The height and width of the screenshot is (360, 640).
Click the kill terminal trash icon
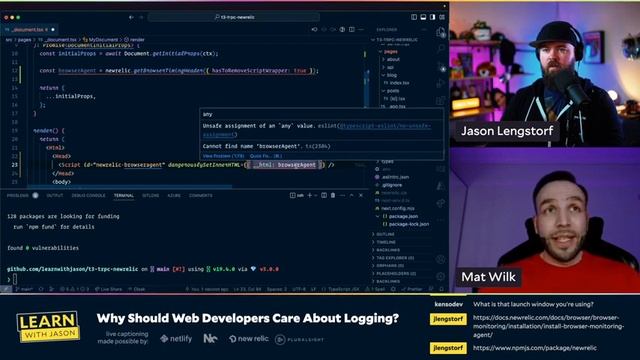(333, 196)
